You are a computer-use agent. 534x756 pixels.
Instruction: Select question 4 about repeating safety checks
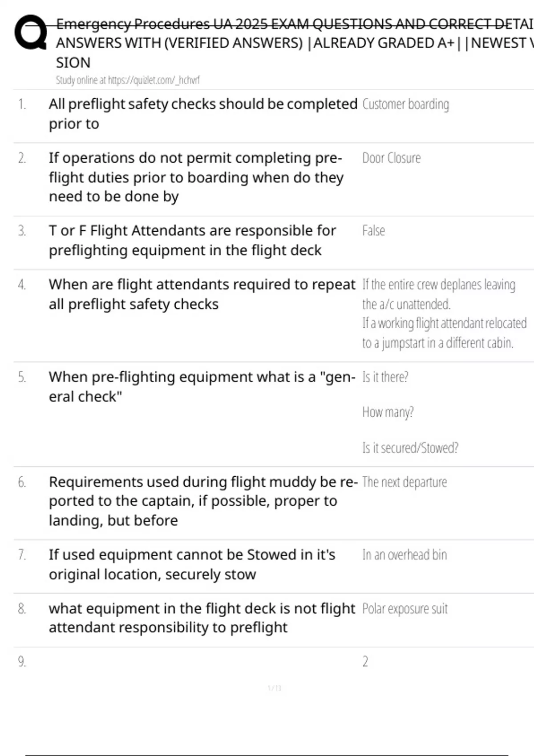pyautogui.click(x=202, y=294)
